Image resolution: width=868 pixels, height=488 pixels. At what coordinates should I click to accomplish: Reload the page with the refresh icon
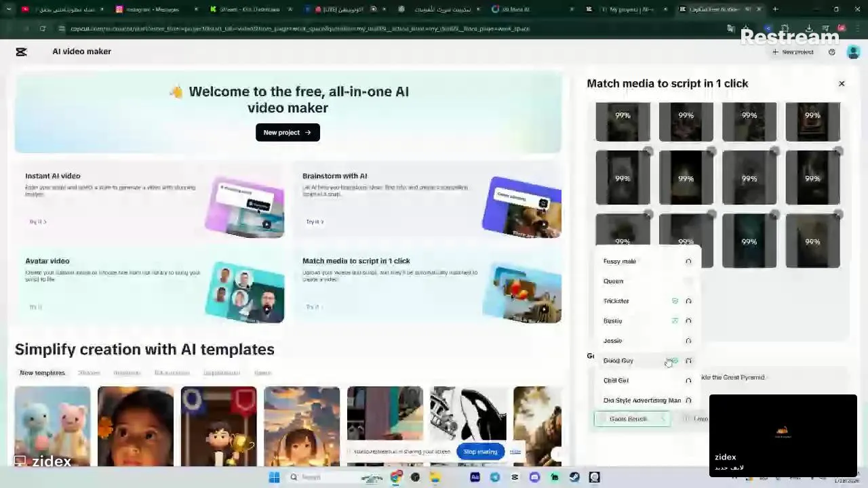[43, 28]
